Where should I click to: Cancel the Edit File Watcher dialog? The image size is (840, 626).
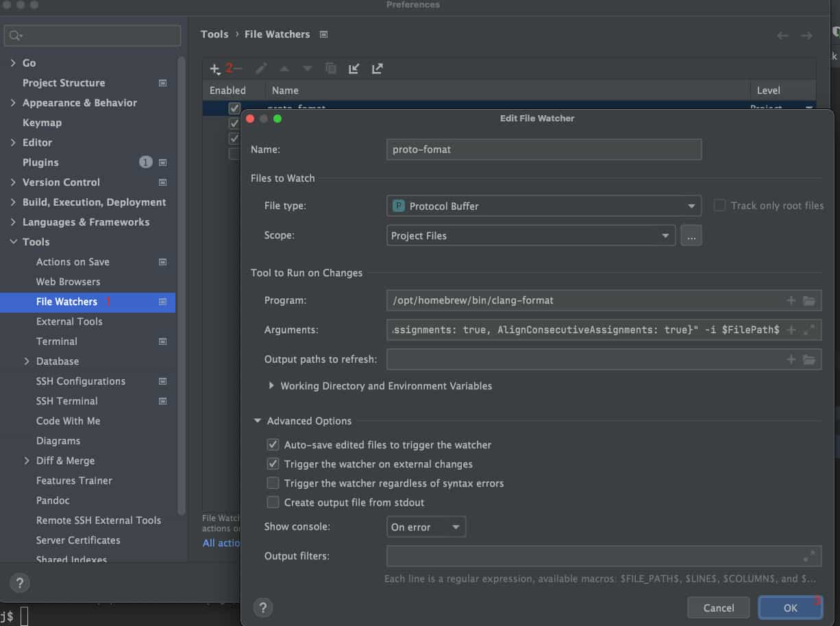(x=719, y=607)
